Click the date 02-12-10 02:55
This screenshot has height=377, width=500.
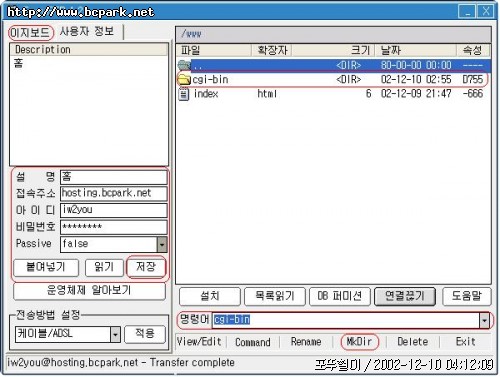point(416,79)
